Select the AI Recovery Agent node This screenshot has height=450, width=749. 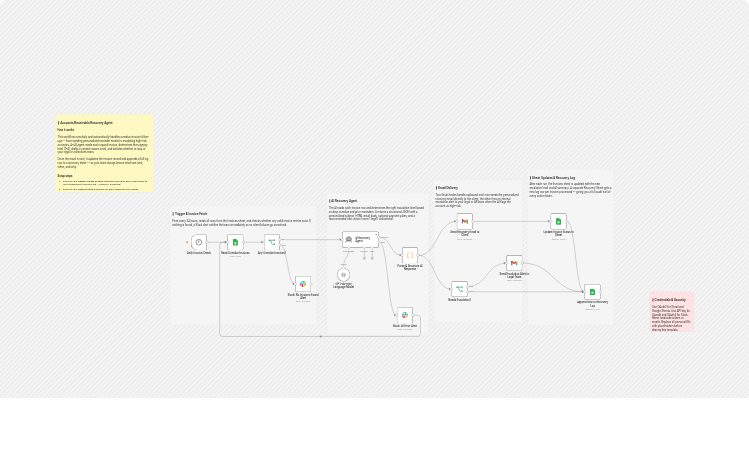(360, 239)
